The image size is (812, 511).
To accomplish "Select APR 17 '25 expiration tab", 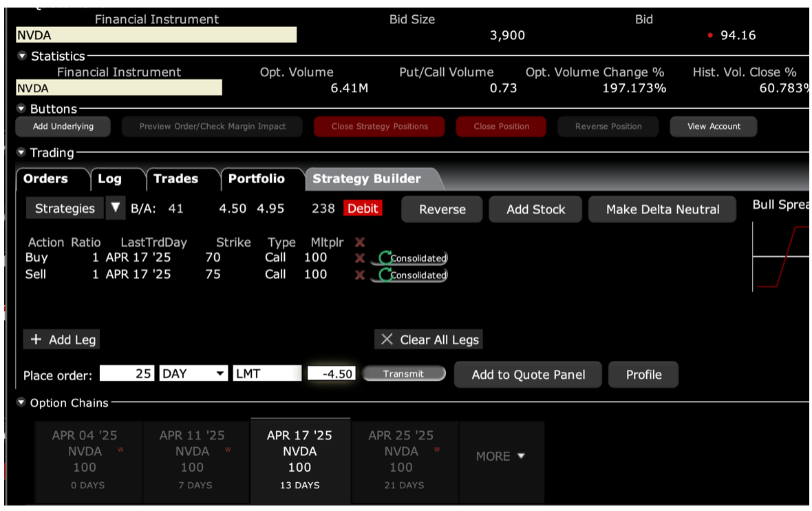I will pos(300,460).
